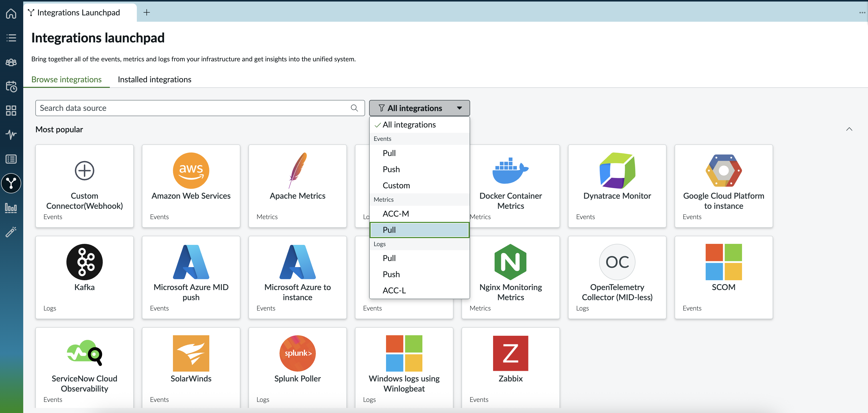The width and height of the screenshot is (868, 413).
Task: Open the records list icon in the sidebar
Action: (x=11, y=159)
